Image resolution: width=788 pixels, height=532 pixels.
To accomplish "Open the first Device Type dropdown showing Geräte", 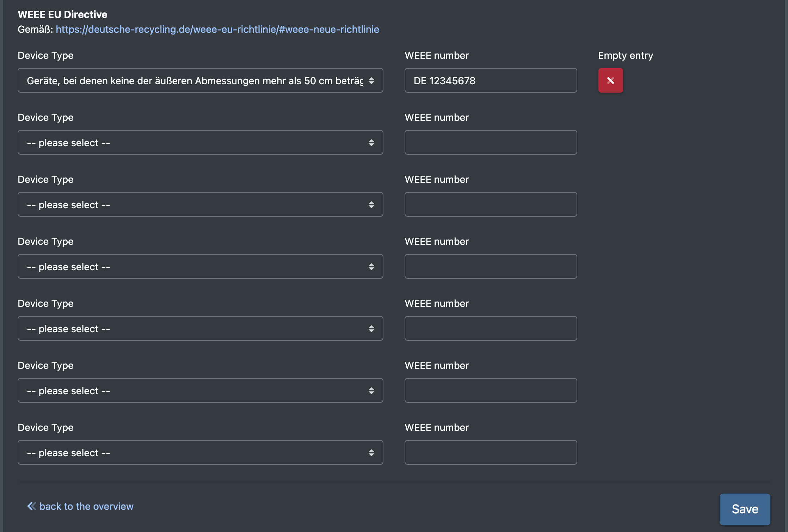I will pos(200,80).
